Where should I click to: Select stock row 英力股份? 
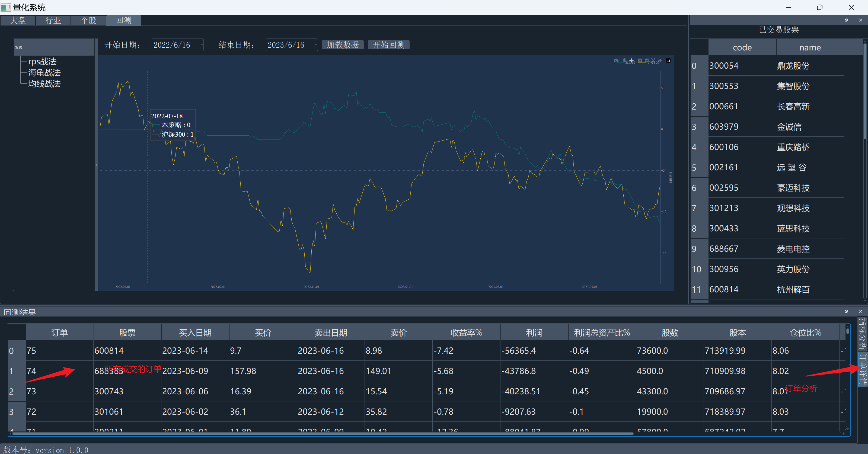tap(810, 269)
